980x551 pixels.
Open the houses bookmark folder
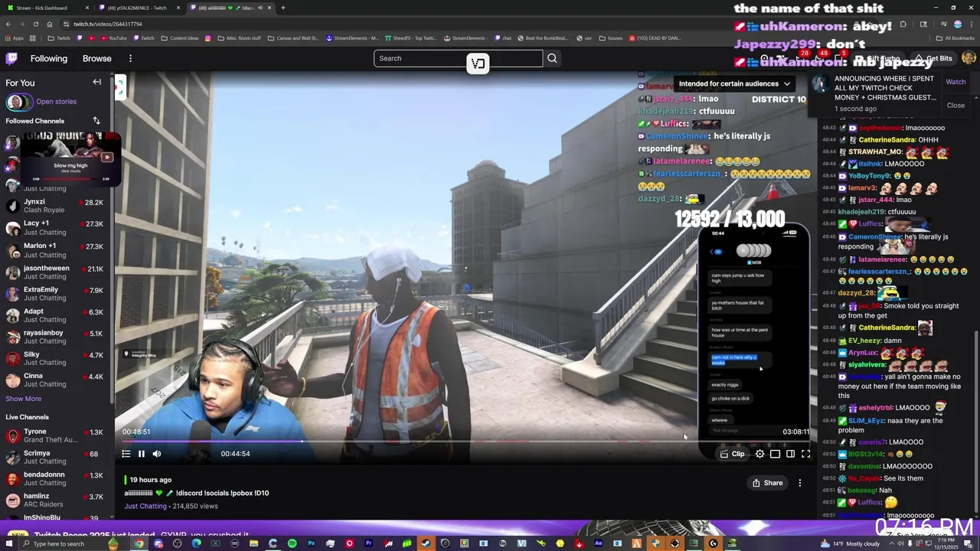click(611, 37)
